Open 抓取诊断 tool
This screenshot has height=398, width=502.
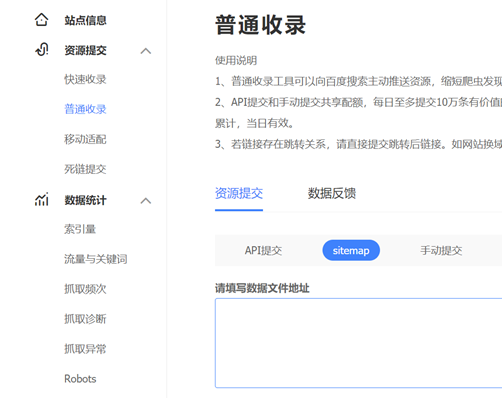tap(85, 319)
